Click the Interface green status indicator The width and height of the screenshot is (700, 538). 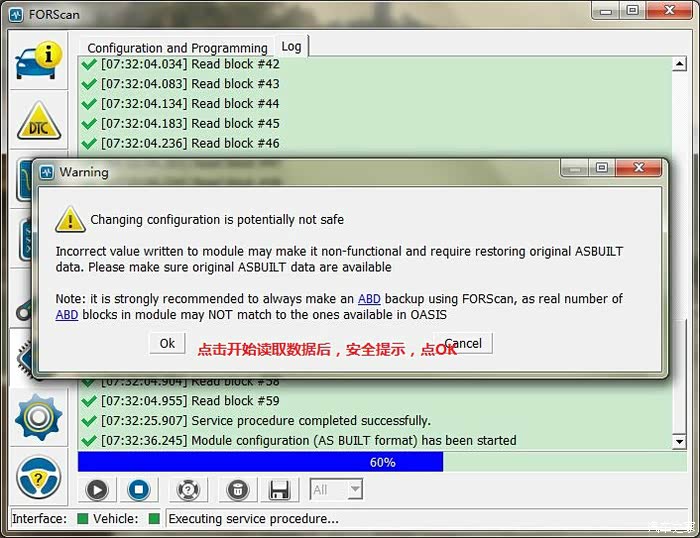pyautogui.click(x=82, y=518)
